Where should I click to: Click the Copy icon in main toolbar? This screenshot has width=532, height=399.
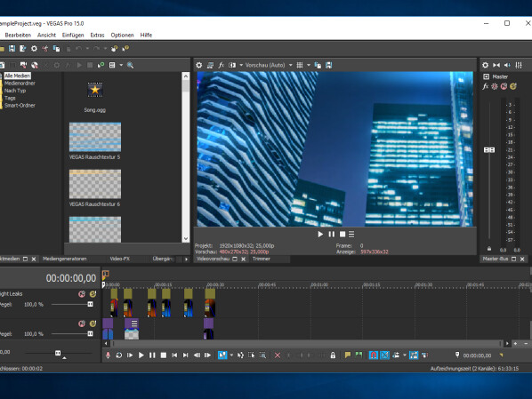[56, 49]
